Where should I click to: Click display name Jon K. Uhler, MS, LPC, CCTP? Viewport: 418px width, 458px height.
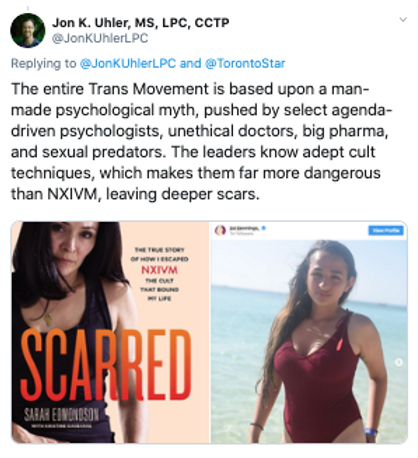coord(140,23)
